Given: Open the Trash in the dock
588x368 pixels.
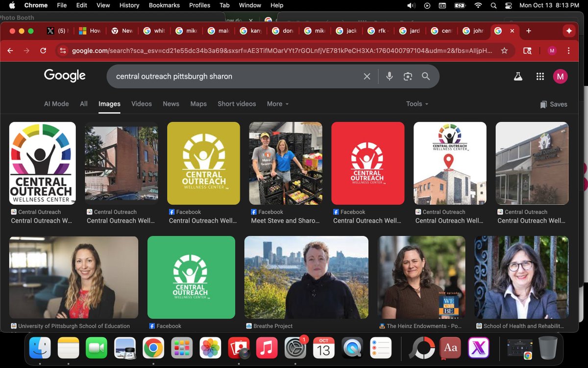Looking at the screenshot, I should pos(547,348).
